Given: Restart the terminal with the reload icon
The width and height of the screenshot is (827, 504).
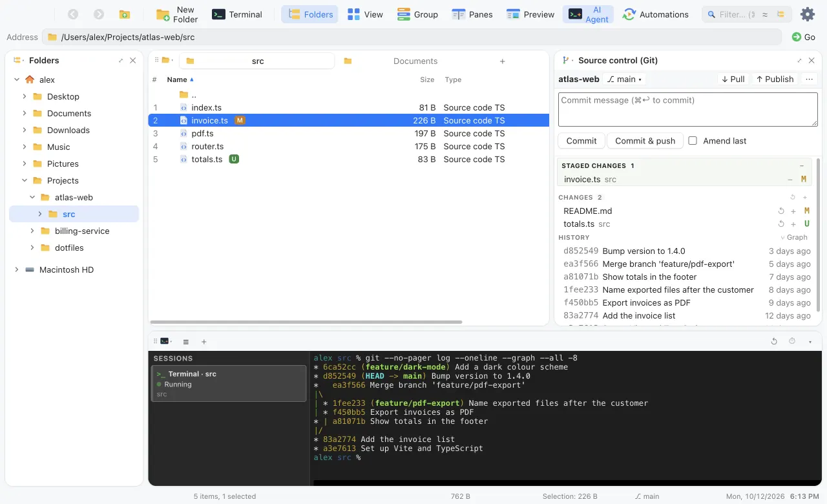Looking at the screenshot, I should (x=774, y=341).
